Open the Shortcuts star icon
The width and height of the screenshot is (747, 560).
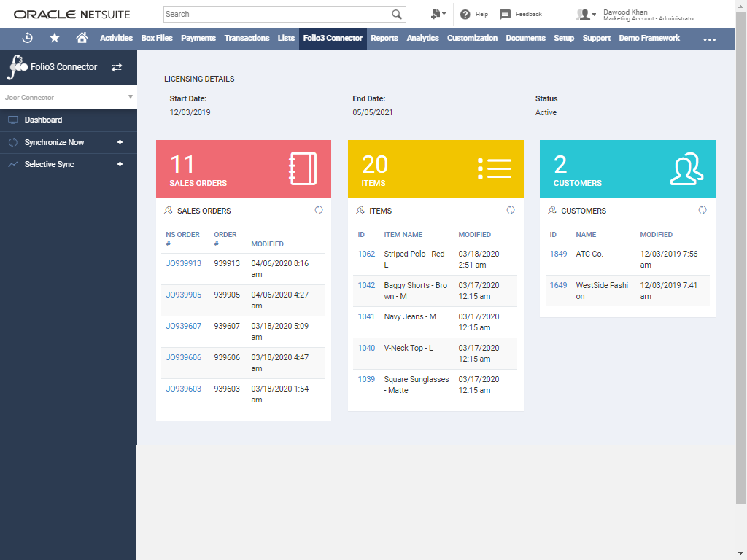point(55,38)
